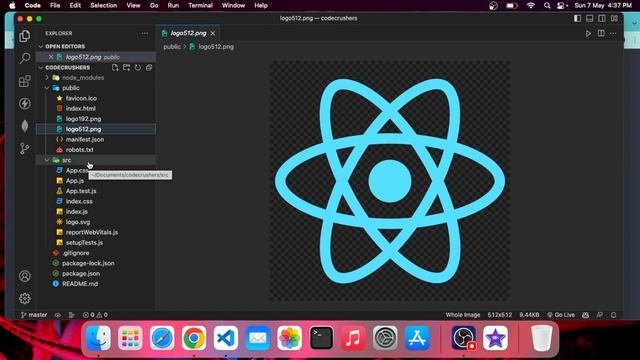Open notifications bell in status bar
Screen dimensions: 640x360
(613, 315)
